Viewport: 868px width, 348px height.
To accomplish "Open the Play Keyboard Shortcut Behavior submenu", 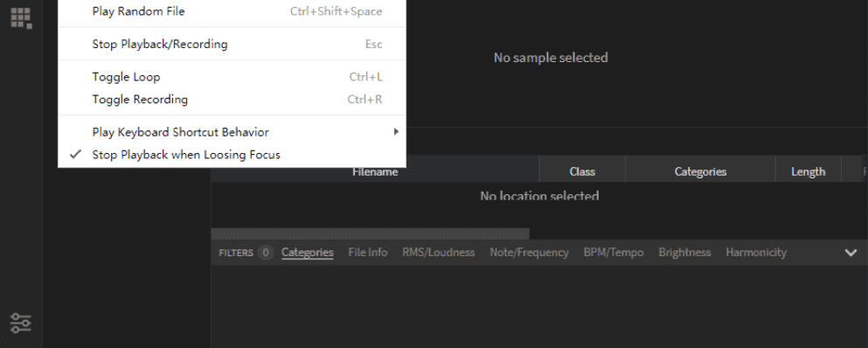I will (x=232, y=132).
